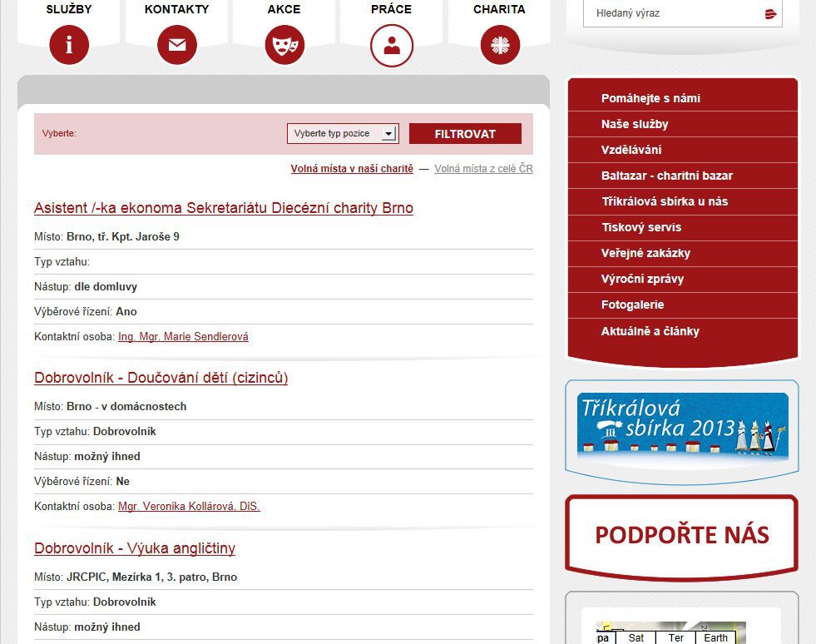
Task: Open the Charita cross icon
Action: [500, 45]
